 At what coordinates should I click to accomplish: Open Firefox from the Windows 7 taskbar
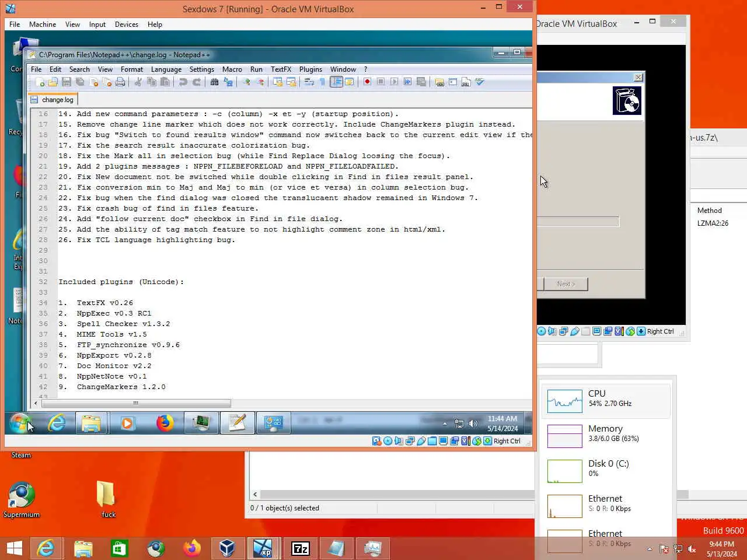(x=165, y=423)
